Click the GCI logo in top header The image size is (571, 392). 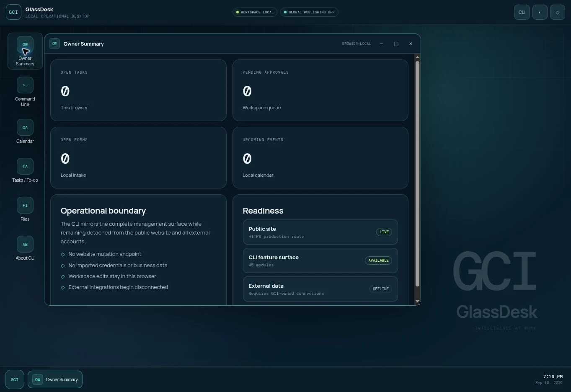coord(13,12)
